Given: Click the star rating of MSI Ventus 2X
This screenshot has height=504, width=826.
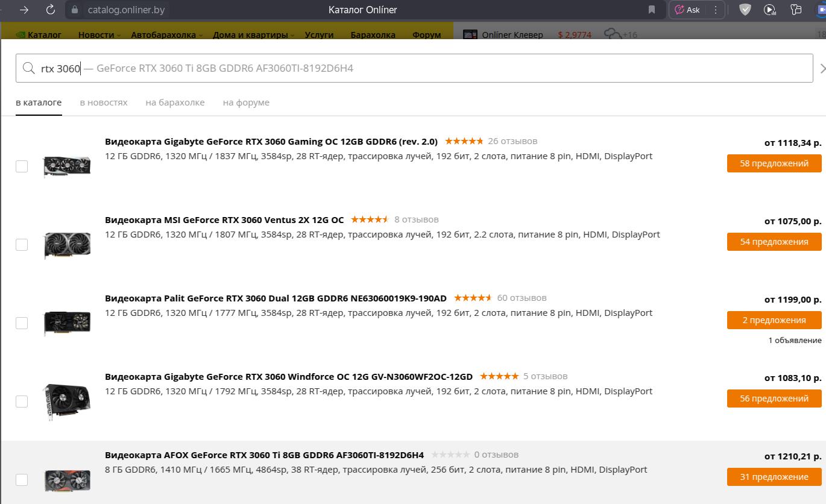Looking at the screenshot, I should click(x=370, y=219).
